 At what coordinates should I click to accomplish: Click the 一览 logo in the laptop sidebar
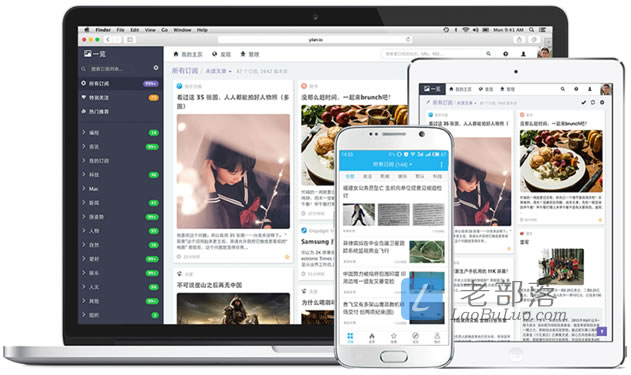pyautogui.click(x=95, y=54)
